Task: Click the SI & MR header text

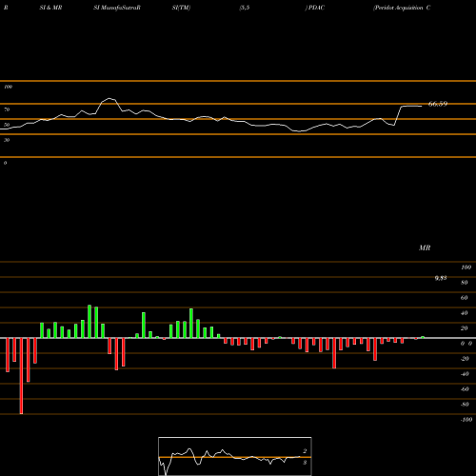Action: [x=50, y=8]
